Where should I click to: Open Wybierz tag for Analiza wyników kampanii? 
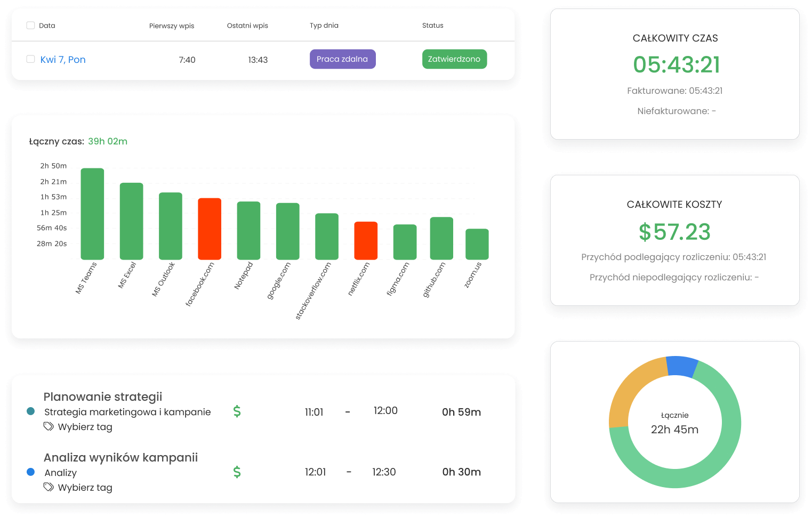(x=85, y=488)
